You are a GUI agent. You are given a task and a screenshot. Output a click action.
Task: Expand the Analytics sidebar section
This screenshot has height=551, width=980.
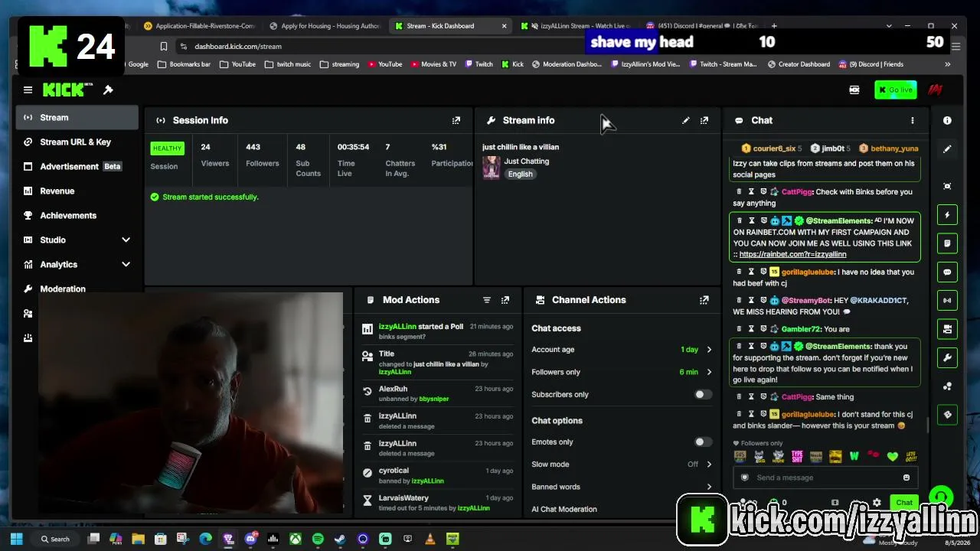click(x=126, y=265)
